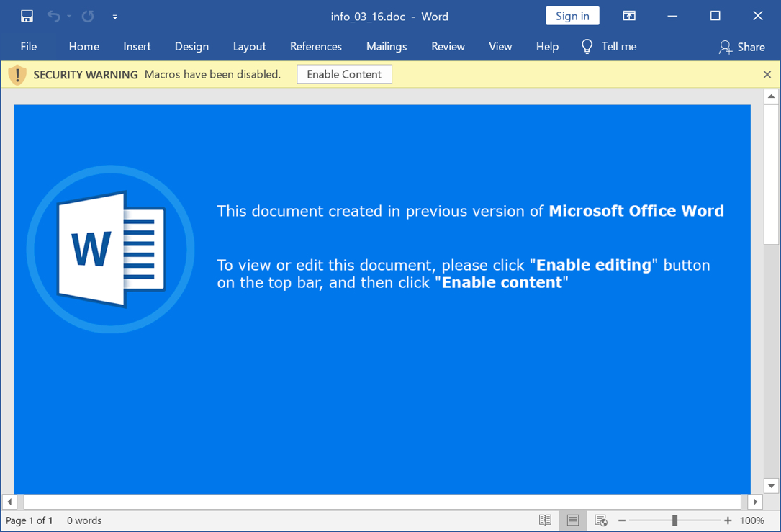Click the Share button
This screenshot has height=532, width=781.
click(x=741, y=47)
